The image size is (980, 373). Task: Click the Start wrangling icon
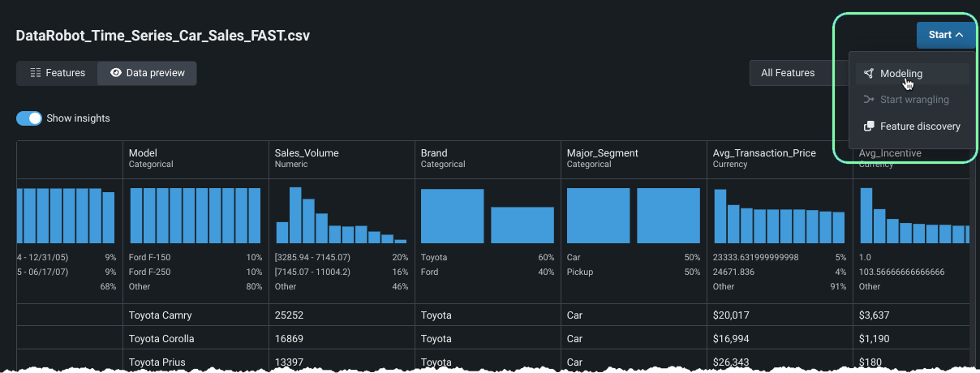(x=869, y=100)
